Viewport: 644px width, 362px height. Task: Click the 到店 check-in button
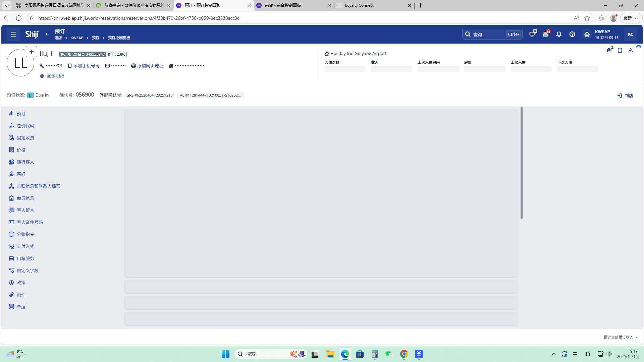point(625,96)
